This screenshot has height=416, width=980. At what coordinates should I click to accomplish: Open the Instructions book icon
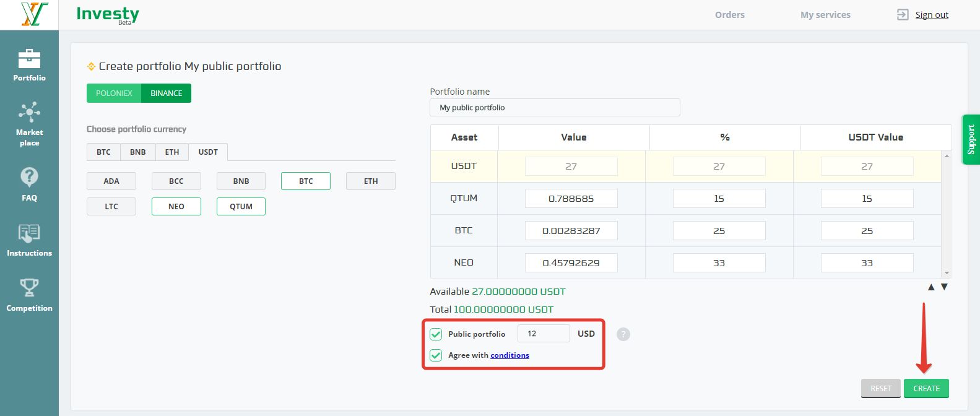tap(29, 234)
